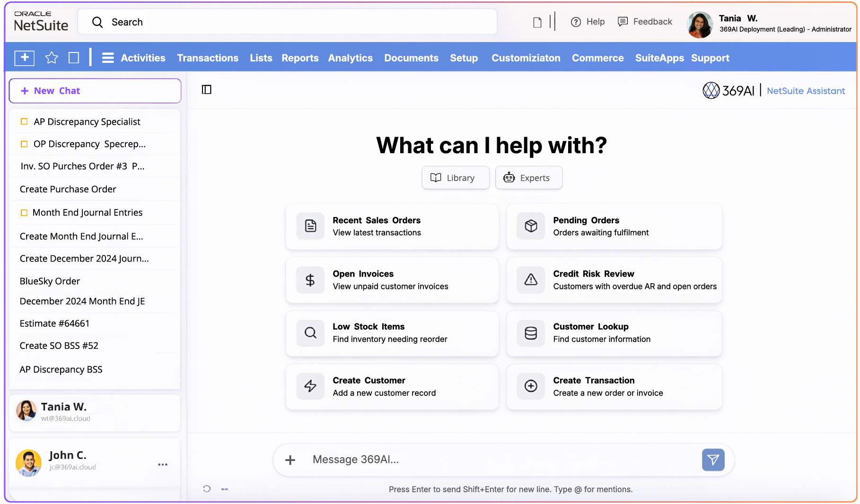Click the NetSuite Assistant link
The image size is (860, 504).
point(806,91)
